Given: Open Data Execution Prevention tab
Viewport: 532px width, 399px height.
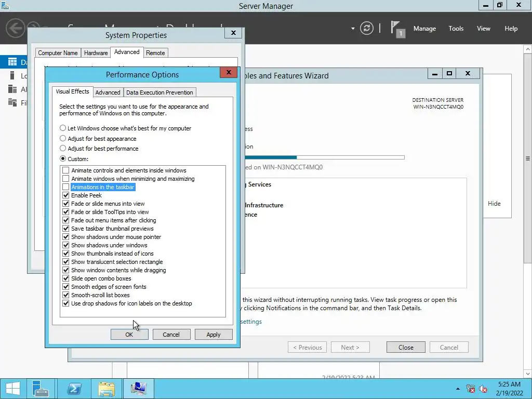Looking at the screenshot, I should point(159,92).
